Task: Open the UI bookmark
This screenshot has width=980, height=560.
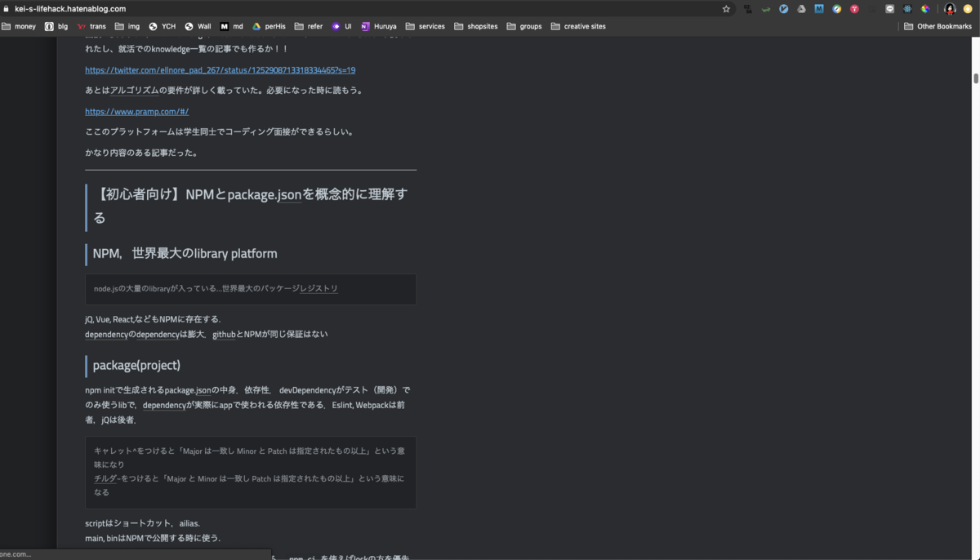Action: pos(342,26)
